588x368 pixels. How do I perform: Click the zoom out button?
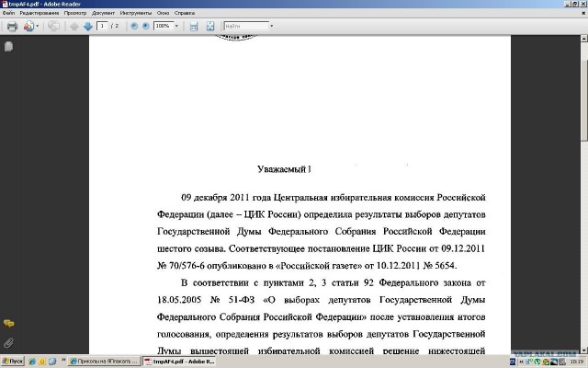(x=133, y=27)
